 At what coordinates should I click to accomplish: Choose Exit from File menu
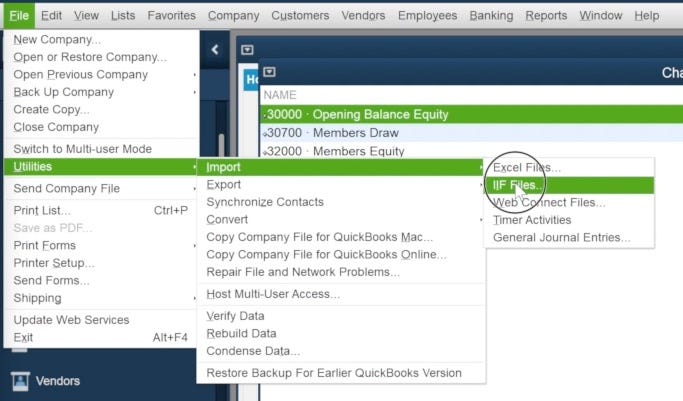(x=101, y=337)
